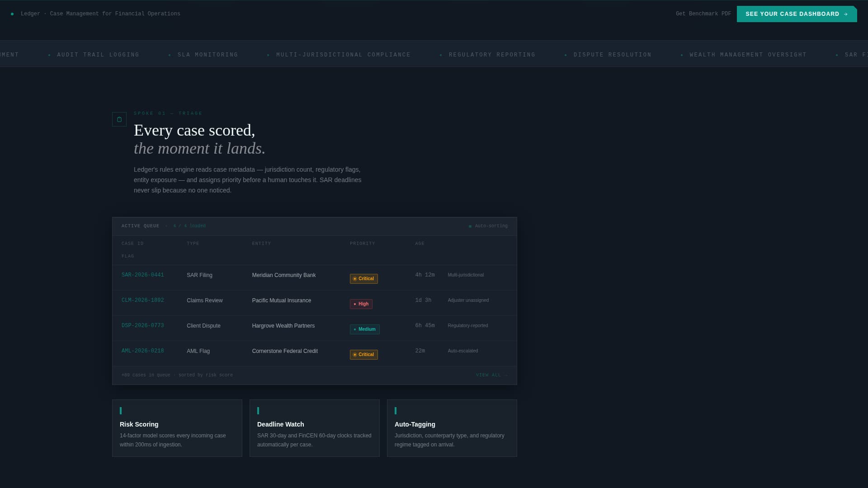The image size is (868, 488).
Task: Click the Case ID column header
Action: [x=132, y=244]
